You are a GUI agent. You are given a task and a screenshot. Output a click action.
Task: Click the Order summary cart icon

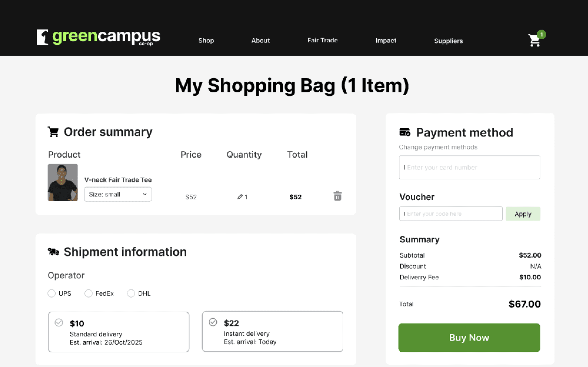53,132
